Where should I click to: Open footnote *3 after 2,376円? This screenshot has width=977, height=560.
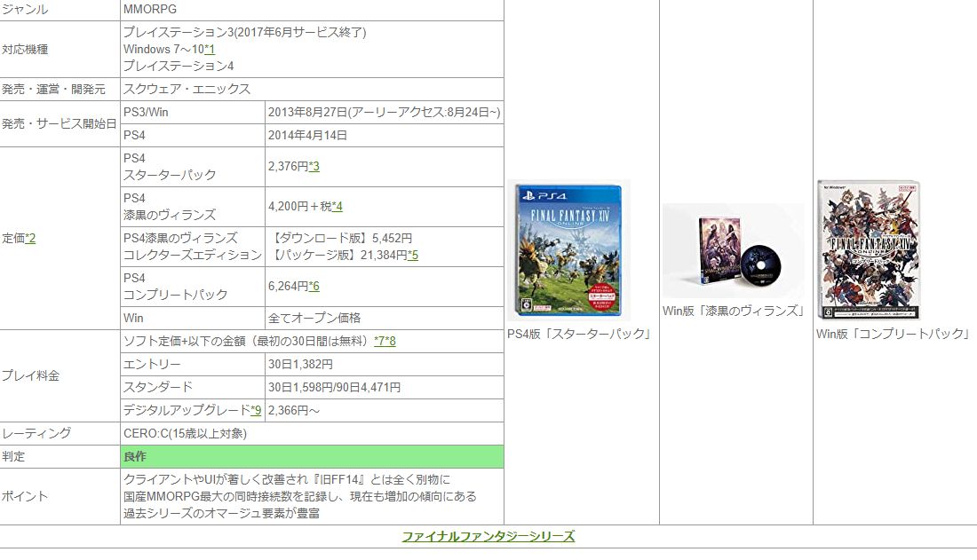tap(314, 166)
